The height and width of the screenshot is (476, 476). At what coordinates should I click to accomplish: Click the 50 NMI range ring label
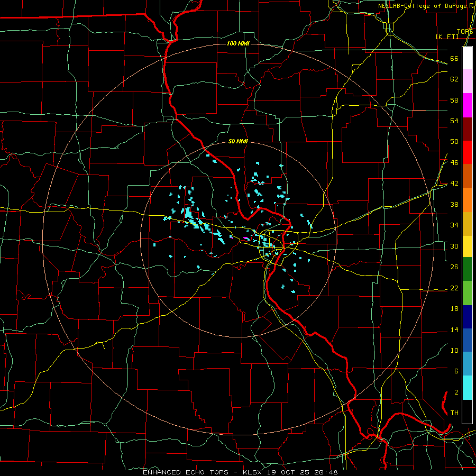(x=238, y=141)
